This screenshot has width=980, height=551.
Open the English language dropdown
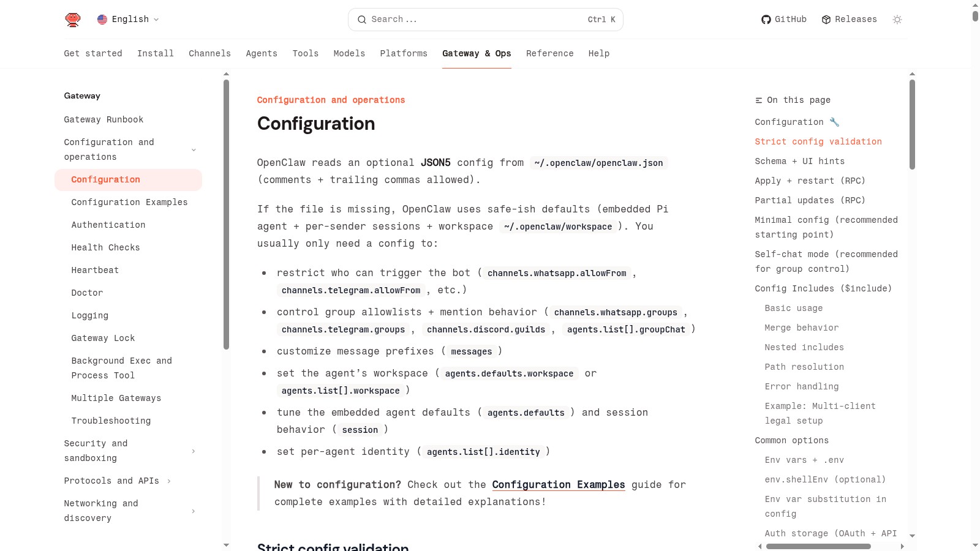tap(130, 20)
